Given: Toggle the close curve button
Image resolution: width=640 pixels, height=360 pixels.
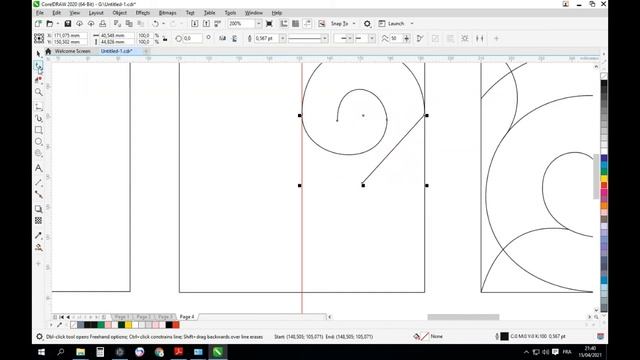Looking at the screenshot, I should pos(420,38).
